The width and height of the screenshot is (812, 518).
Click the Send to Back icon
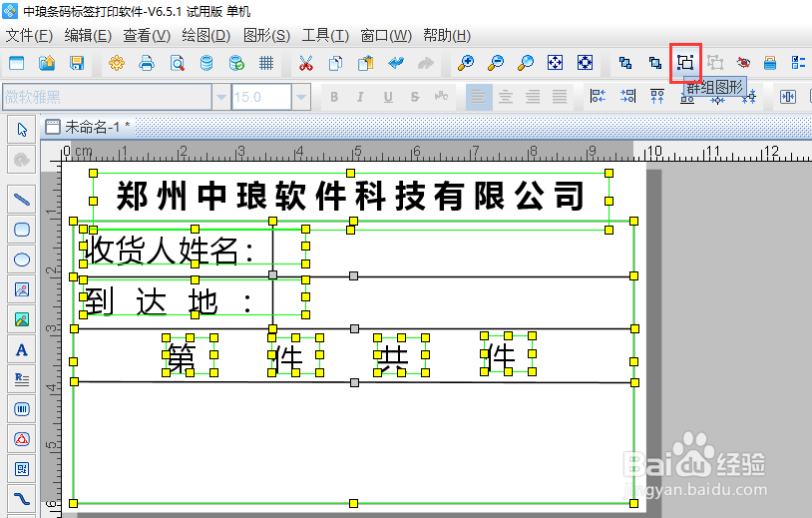click(655, 63)
